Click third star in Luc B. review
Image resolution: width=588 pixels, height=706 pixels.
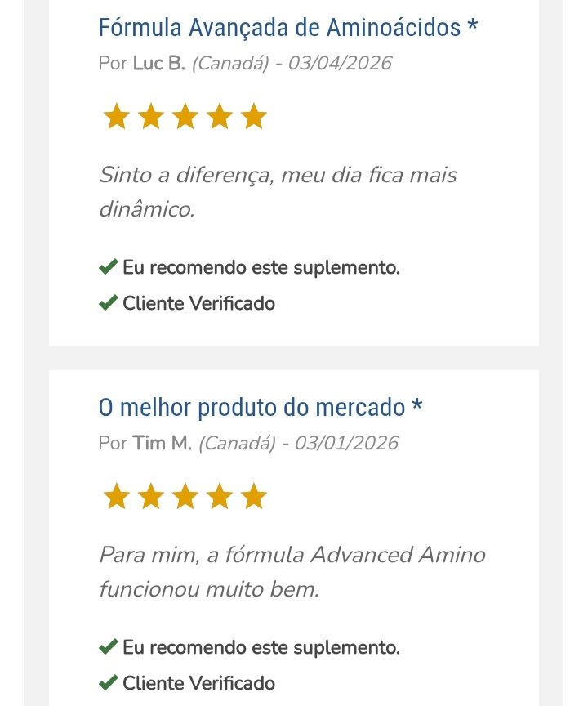pos(185,117)
